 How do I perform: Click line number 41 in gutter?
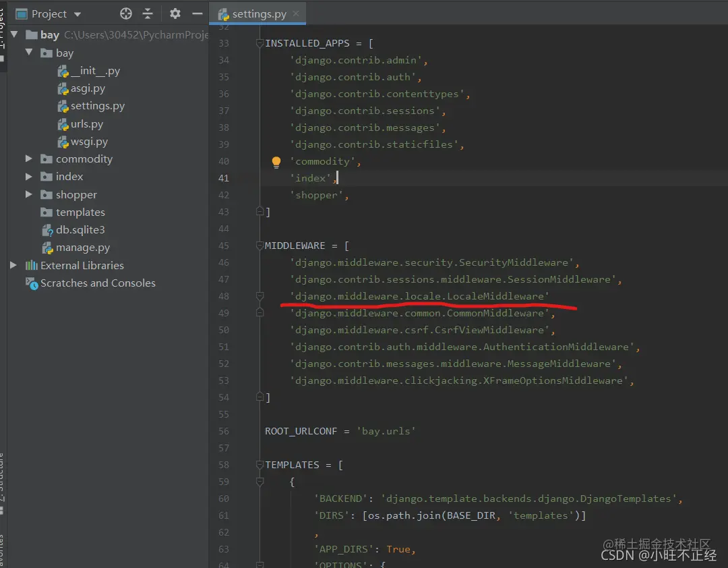click(224, 178)
